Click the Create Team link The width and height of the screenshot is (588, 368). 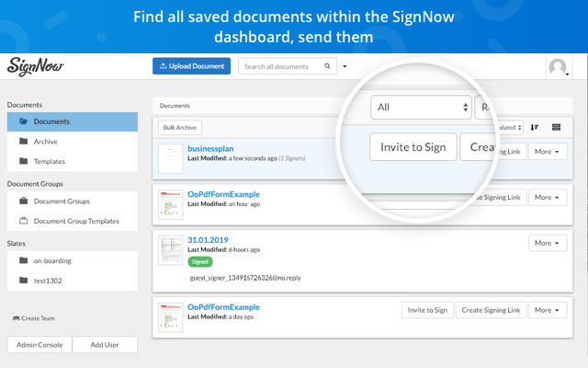[x=34, y=318]
